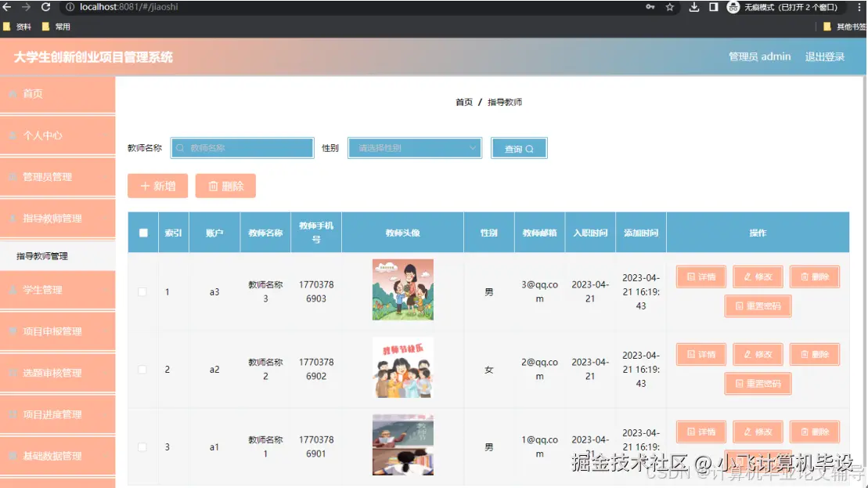Viewport: 868px width, 488px height.
Task: Click the 管理员管理 sidebar icon
Action: click(13, 177)
